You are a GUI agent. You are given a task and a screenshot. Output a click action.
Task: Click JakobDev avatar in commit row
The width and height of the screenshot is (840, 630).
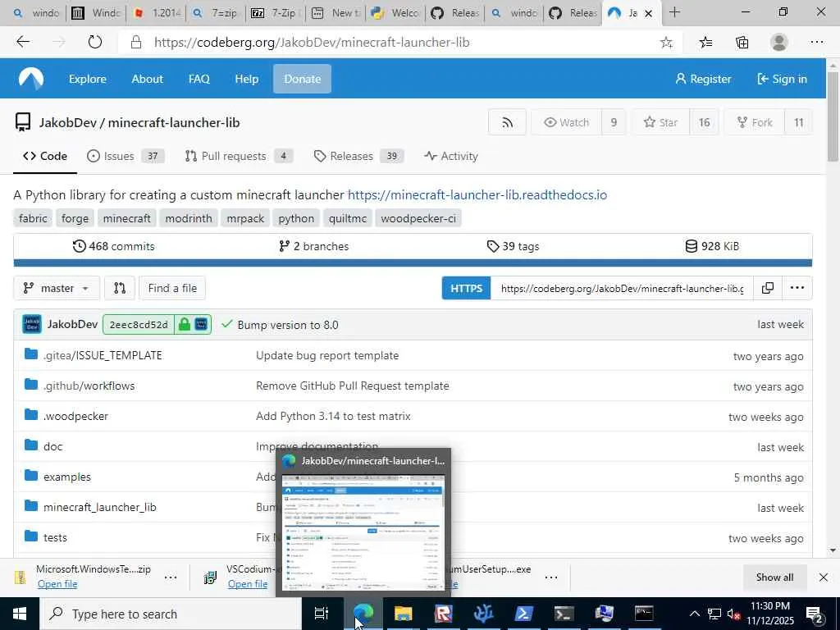point(32,325)
